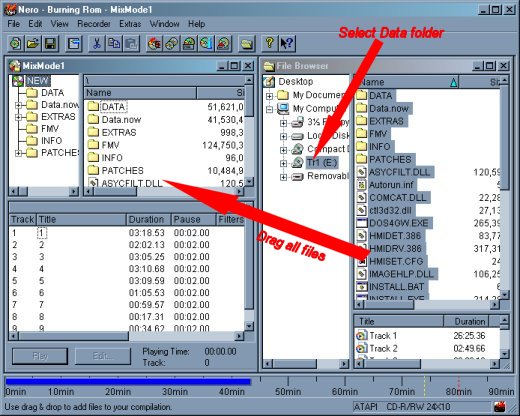520x416 pixels.
Task: Open the compilation info toolbar icon
Action: coord(74,44)
